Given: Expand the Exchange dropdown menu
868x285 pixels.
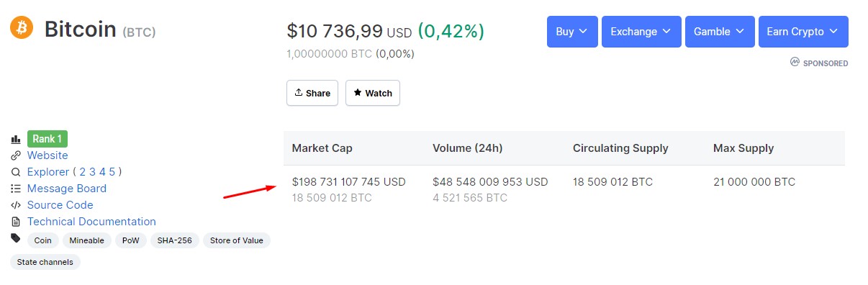Looking at the screenshot, I should pos(641,32).
